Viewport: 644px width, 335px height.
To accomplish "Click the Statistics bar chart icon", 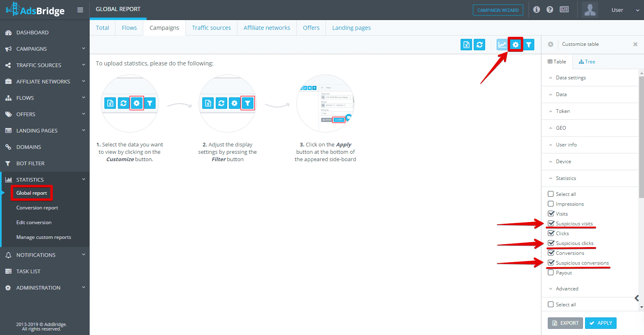I will [x=8, y=180].
